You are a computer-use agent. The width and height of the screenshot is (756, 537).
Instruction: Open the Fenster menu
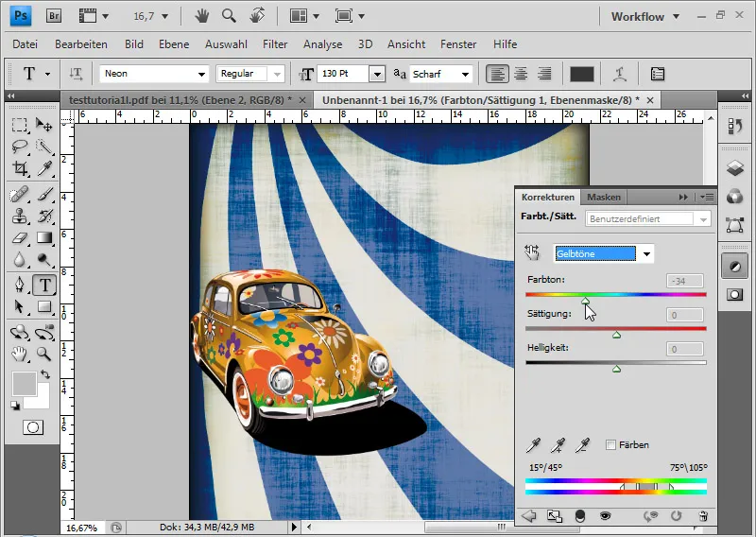click(x=458, y=43)
